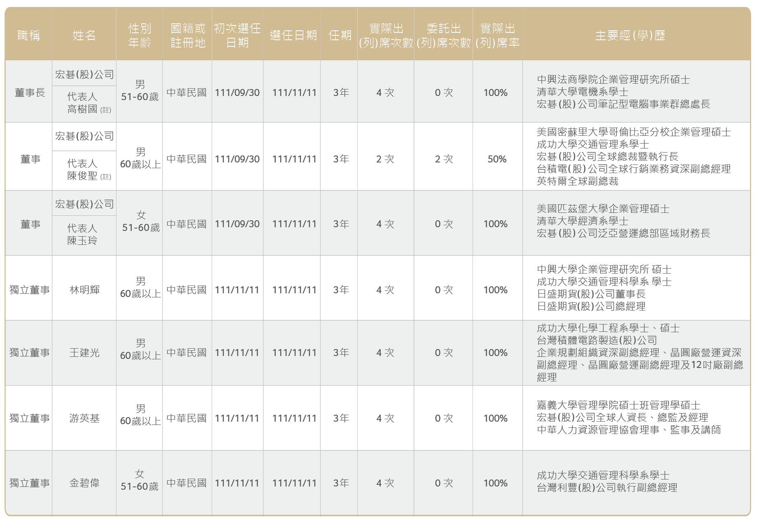Click 台灣利豐(股)公司執行副總經理 text
The height and width of the screenshot is (532, 772).
click(607, 488)
